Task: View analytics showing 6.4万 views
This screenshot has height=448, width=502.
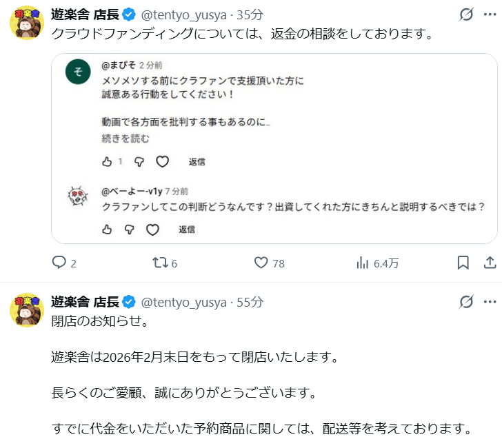Action: click(x=362, y=263)
